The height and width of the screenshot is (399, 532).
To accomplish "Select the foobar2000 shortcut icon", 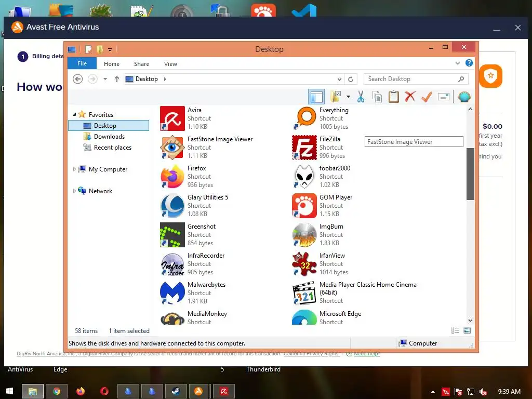I will point(304,177).
